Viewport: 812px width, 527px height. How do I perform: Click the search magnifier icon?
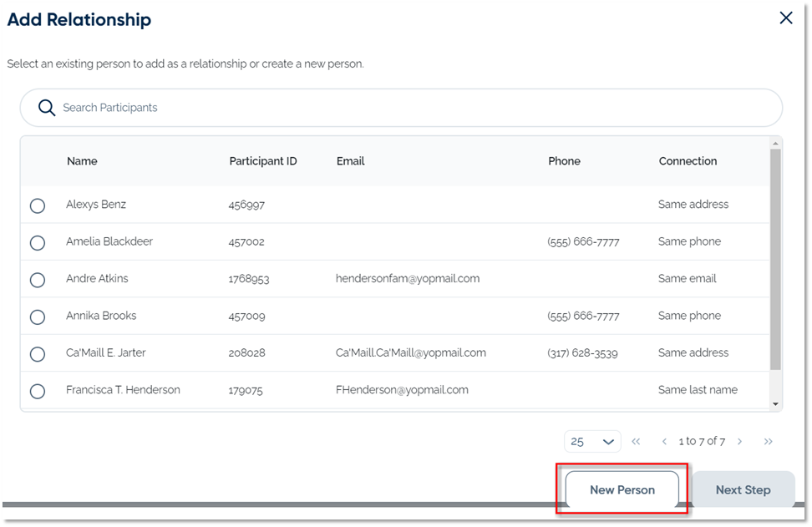(x=47, y=108)
